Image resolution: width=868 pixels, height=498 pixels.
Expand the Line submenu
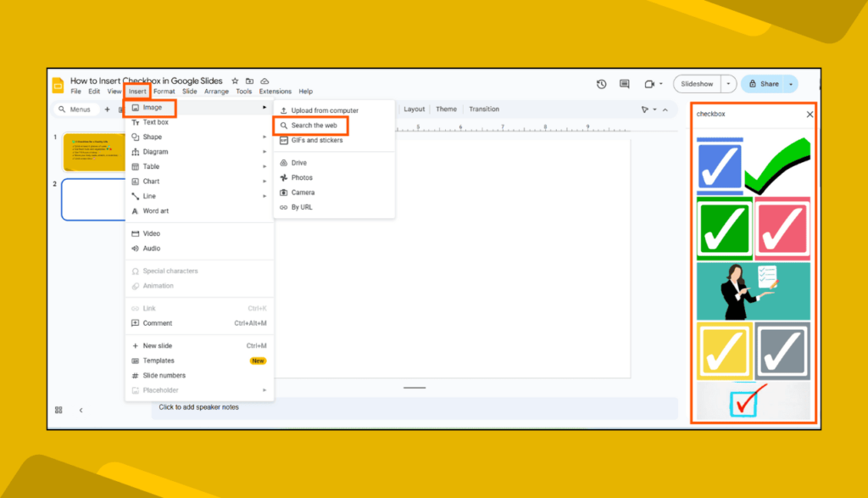pyautogui.click(x=199, y=196)
